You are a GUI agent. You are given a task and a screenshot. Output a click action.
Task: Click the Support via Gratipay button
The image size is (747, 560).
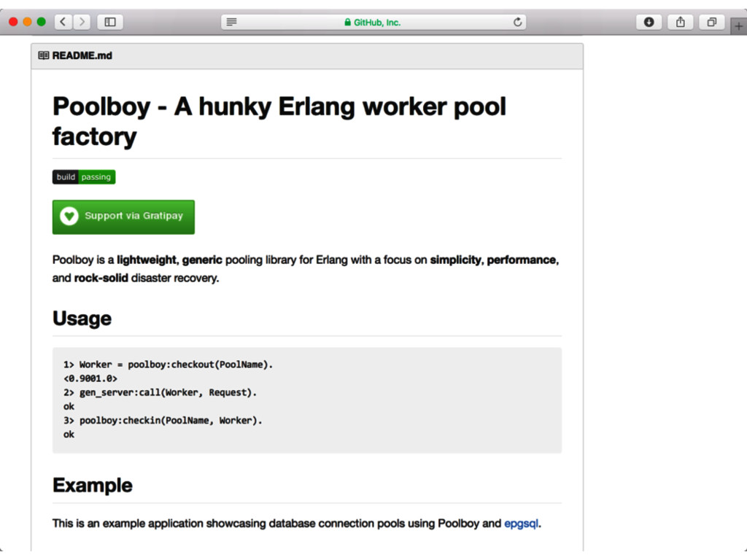click(123, 217)
